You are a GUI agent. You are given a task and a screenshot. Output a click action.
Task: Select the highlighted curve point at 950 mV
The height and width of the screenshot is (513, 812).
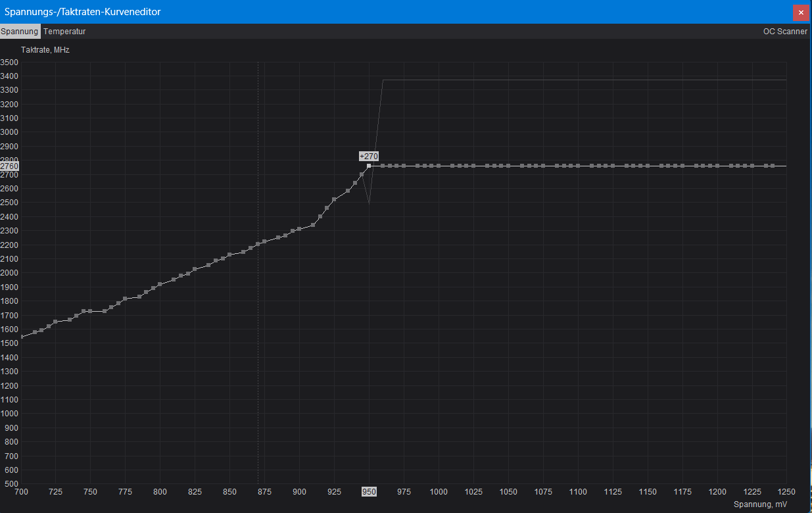(x=369, y=166)
